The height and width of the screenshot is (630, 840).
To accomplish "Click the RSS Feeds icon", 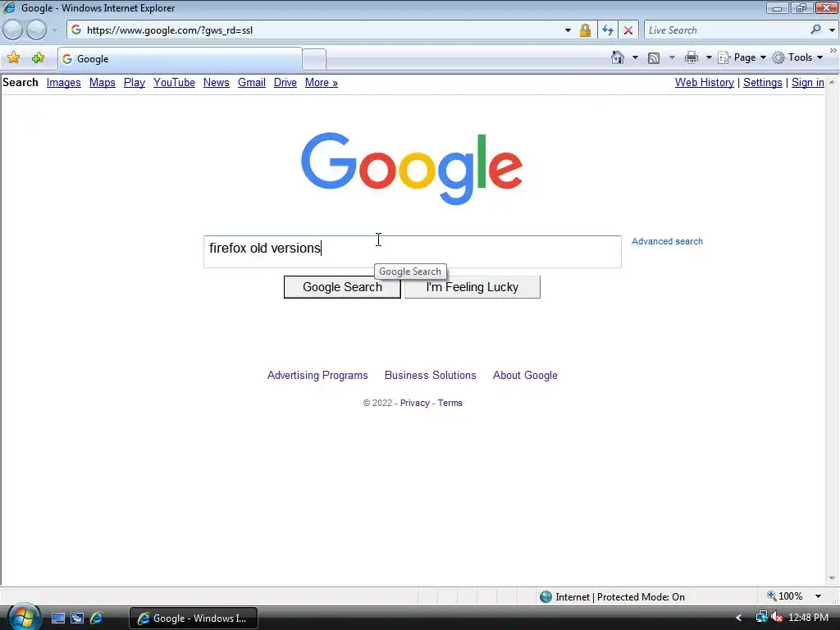I will [654, 57].
